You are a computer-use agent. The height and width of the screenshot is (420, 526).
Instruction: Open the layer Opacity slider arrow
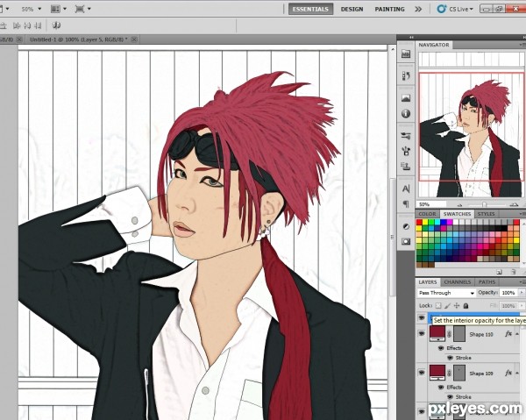point(522,293)
